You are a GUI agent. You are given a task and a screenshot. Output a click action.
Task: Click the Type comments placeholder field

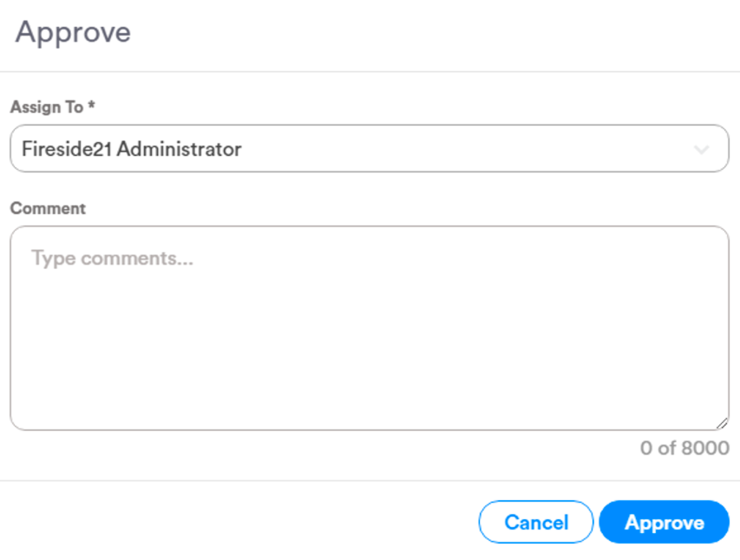(111, 257)
